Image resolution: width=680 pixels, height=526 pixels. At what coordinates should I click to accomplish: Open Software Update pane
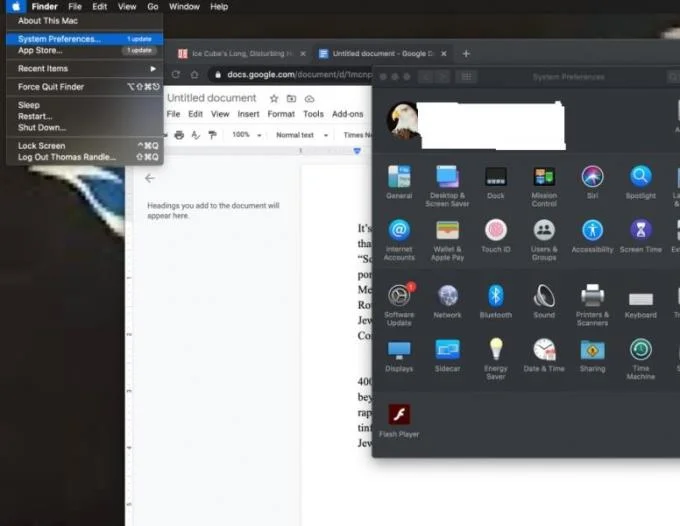pyautogui.click(x=399, y=304)
